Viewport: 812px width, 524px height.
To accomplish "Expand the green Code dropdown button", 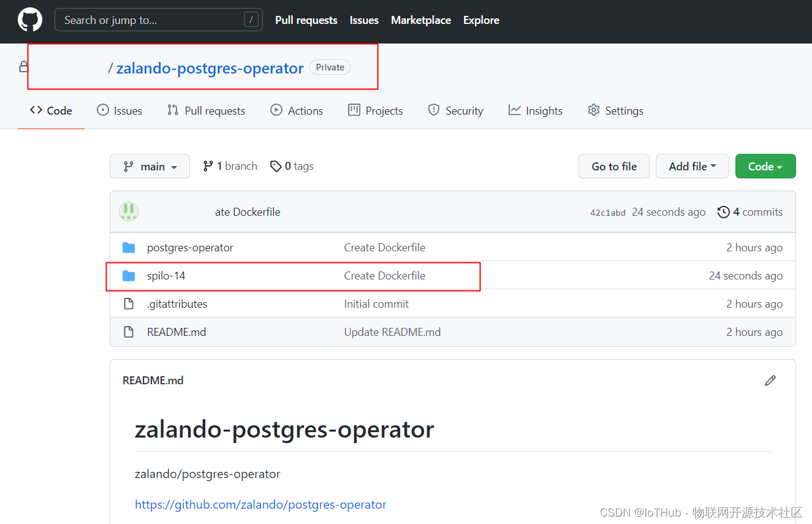I will [765, 166].
